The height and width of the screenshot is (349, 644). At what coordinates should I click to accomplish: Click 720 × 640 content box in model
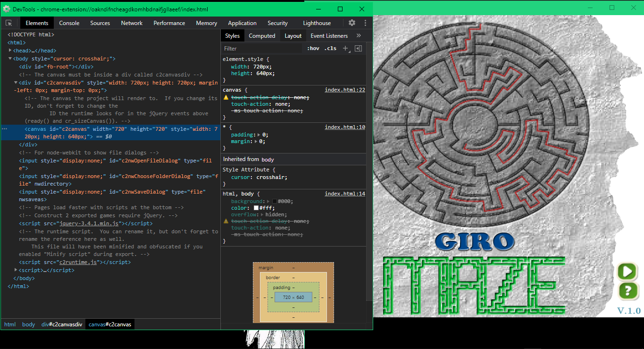point(293,297)
